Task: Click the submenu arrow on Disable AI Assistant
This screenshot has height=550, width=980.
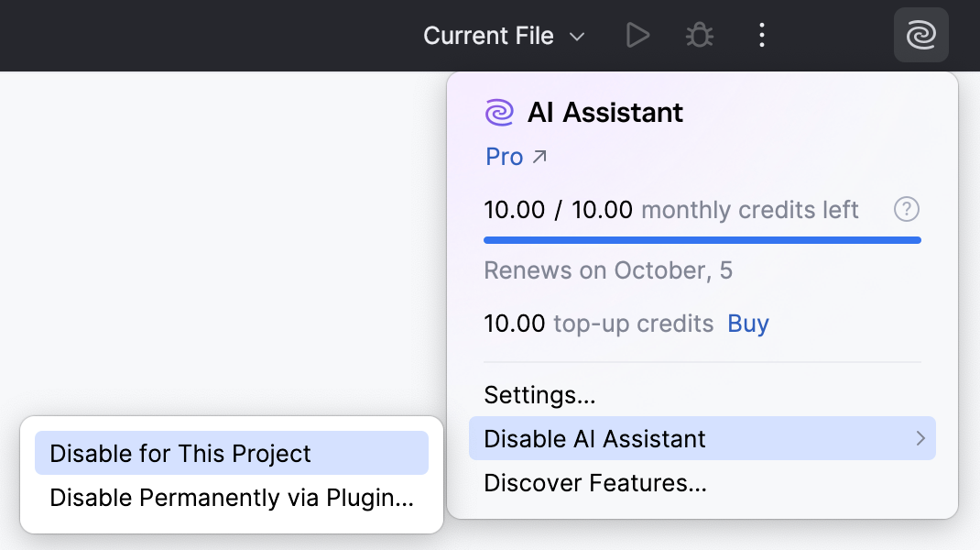Action: click(921, 438)
